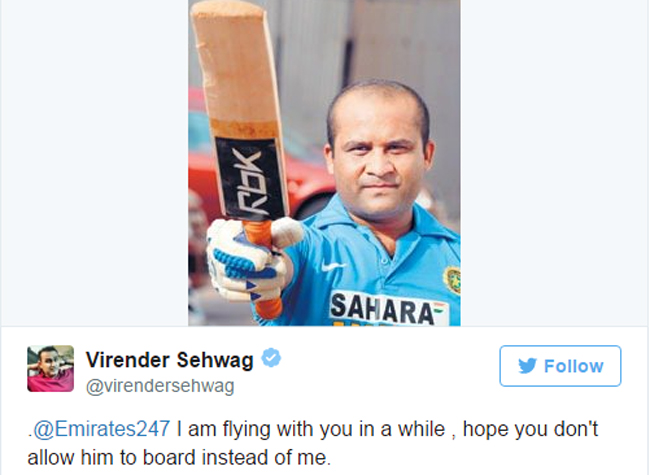Click the white and blue batting glove
Viewport: 650px width, 475px height.
point(247,259)
